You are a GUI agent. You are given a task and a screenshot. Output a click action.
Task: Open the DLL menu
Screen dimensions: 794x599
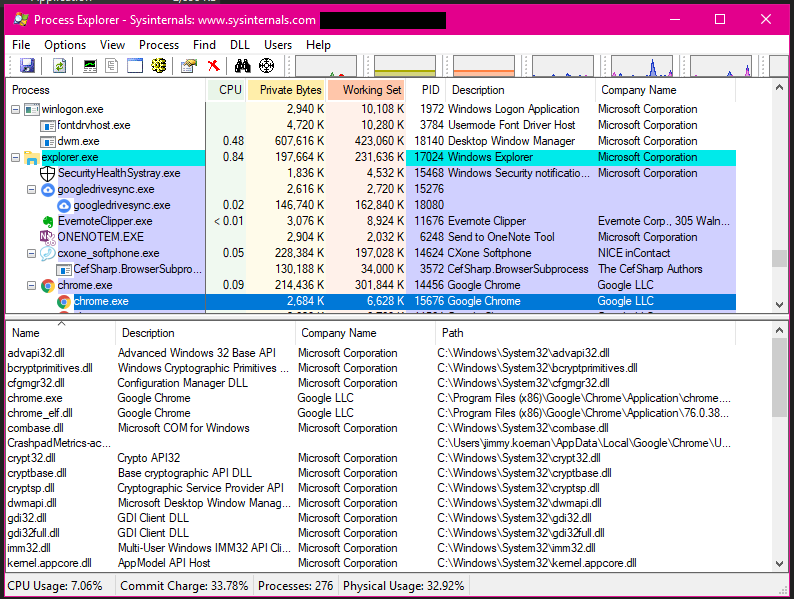[240, 45]
